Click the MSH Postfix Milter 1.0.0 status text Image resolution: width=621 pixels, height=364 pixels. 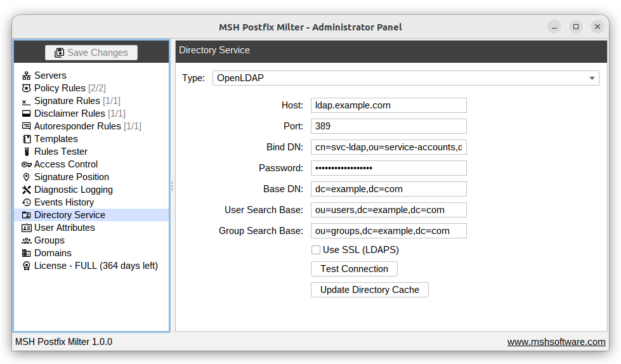64,342
